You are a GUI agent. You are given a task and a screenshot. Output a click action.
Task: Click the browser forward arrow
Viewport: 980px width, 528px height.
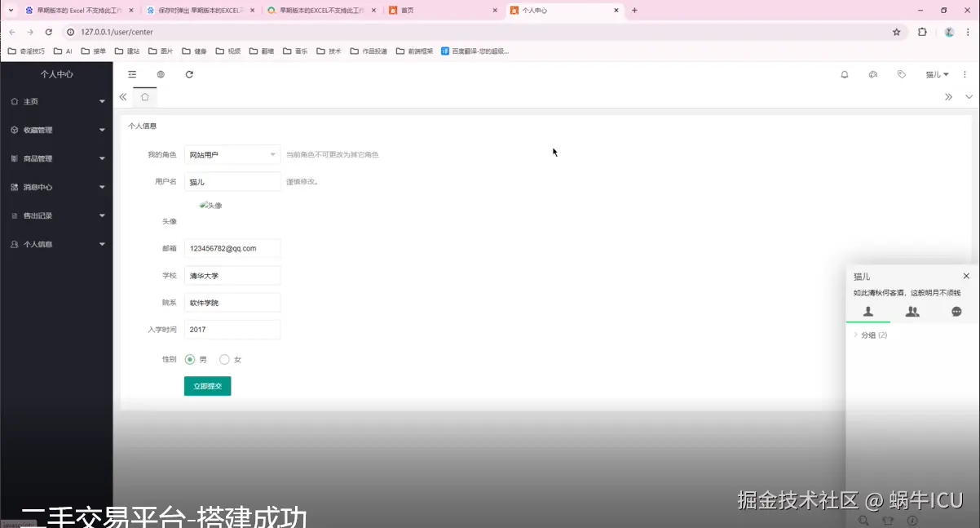coord(30,32)
